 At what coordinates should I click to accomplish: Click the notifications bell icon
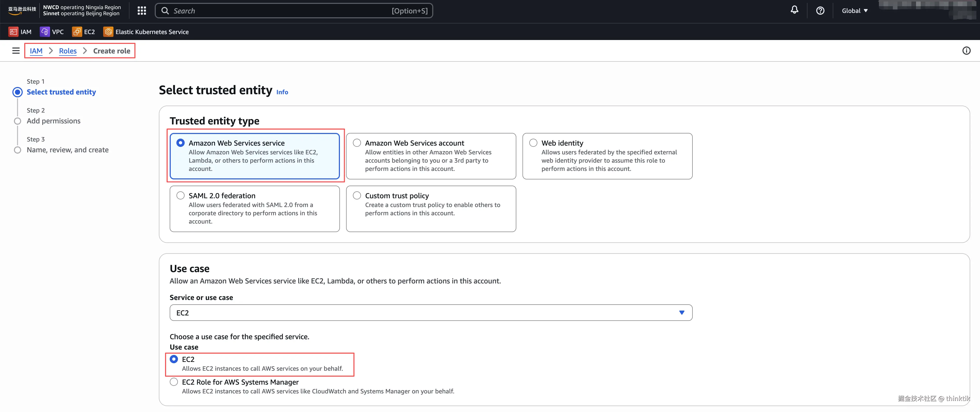(x=794, y=10)
